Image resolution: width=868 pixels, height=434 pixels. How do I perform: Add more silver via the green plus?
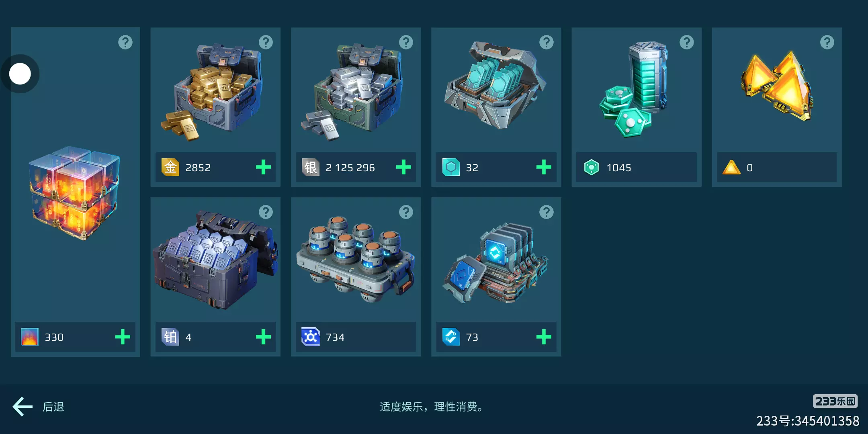click(403, 167)
